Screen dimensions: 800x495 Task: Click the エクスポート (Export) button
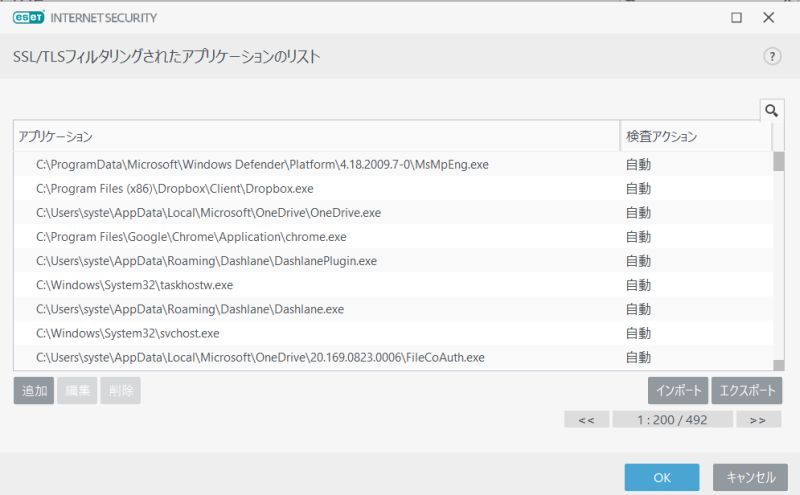[747, 390]
